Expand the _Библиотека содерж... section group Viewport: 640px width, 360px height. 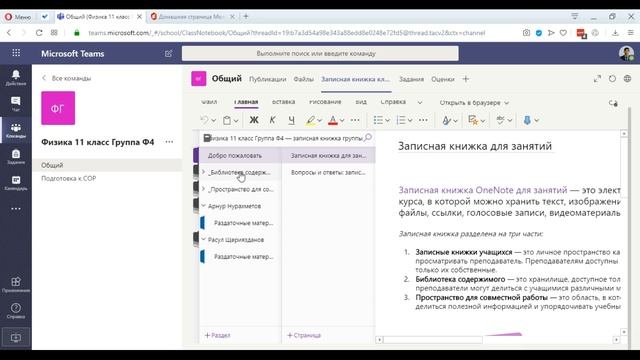[203, 172]
